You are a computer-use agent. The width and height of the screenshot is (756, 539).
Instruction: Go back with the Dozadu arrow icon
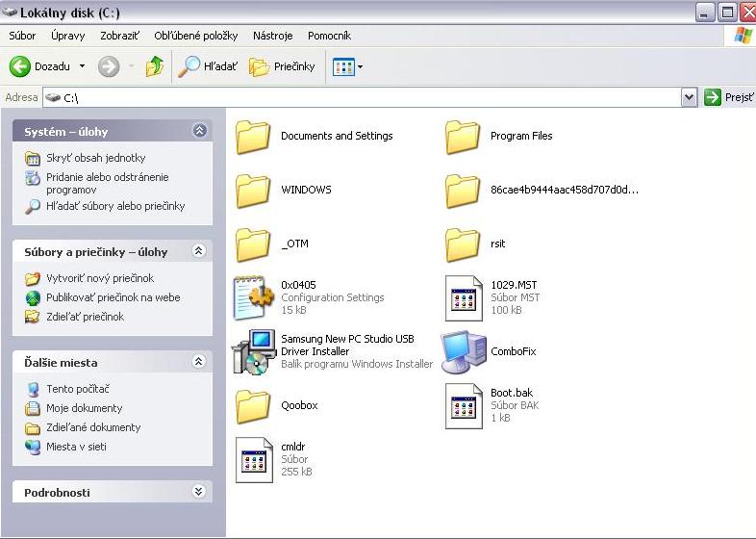pyautogui.click(x=20, y=66)
